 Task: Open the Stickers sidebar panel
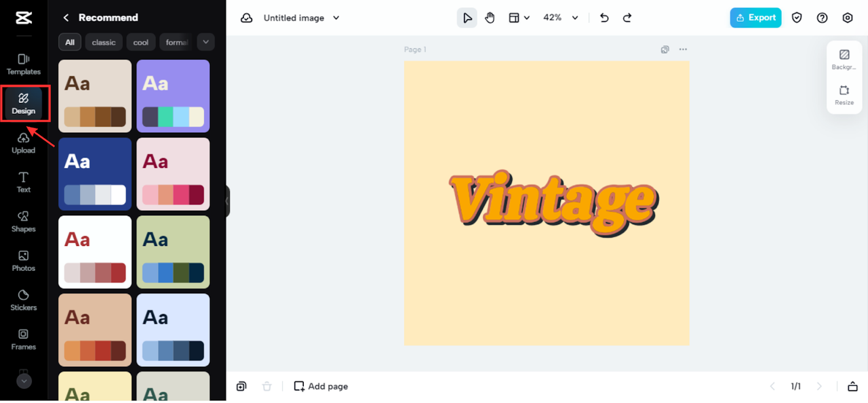point(23,300)
